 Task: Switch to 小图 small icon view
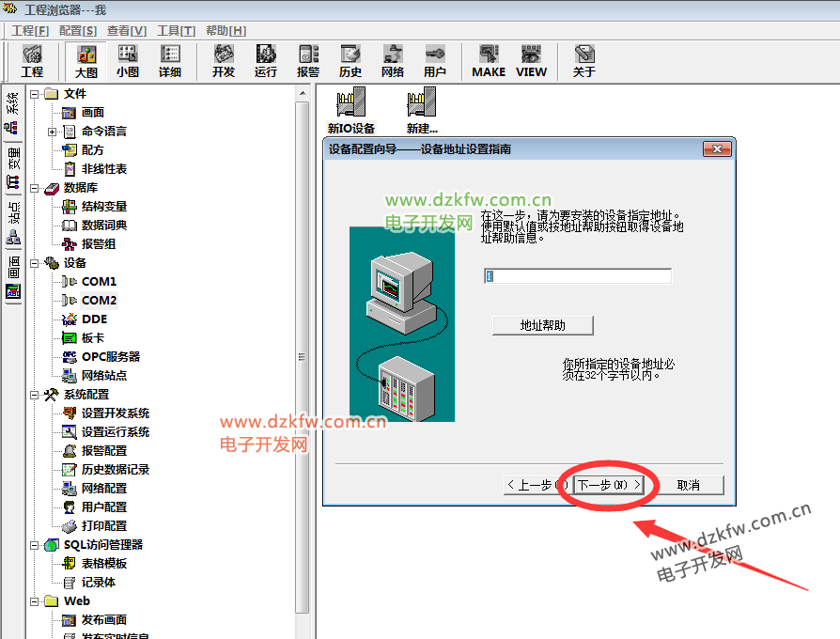point(128,60)
